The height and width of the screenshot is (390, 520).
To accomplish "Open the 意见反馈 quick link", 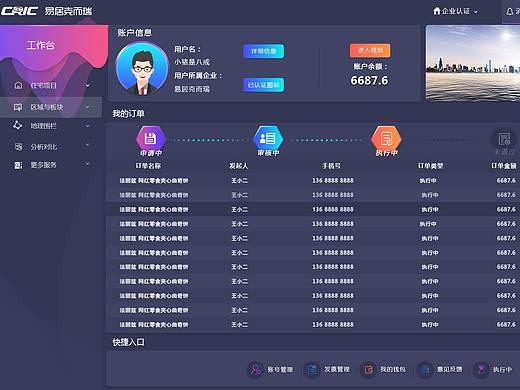I will pos(450,369).
